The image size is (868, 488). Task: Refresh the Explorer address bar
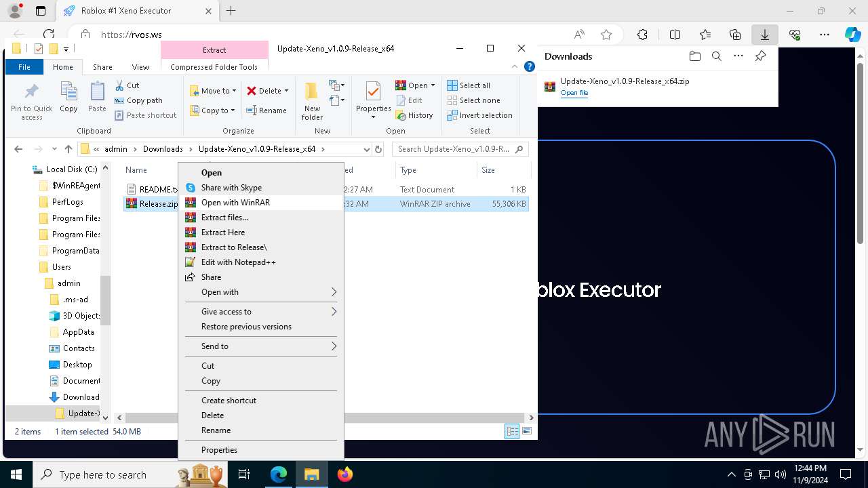(x=378, y=149)
